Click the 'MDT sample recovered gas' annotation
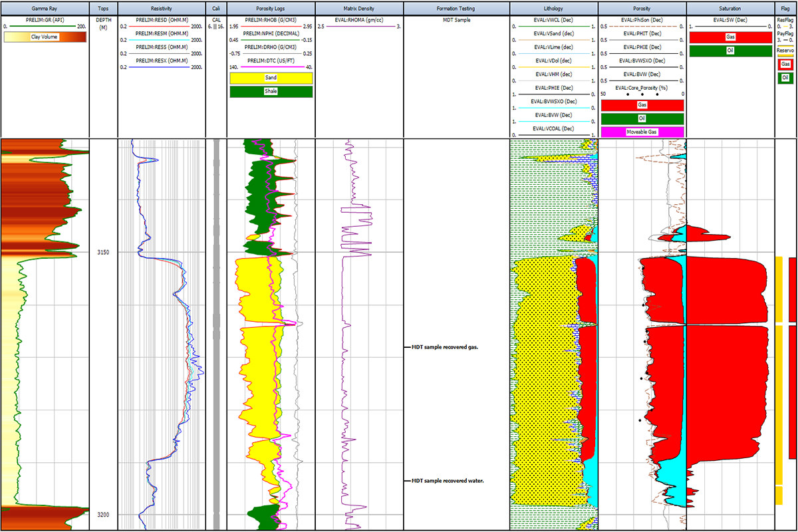The image size is (798, 532). point(446,347)
